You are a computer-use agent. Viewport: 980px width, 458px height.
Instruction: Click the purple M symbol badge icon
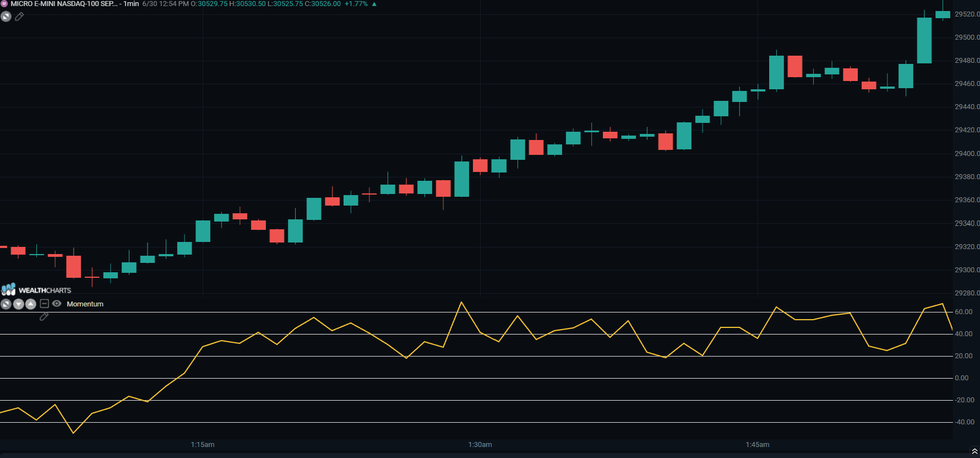[4, 4]
